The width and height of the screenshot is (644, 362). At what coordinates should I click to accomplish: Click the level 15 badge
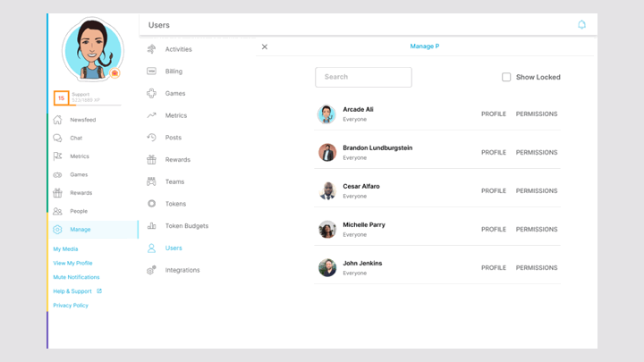(x=61, y=98)
